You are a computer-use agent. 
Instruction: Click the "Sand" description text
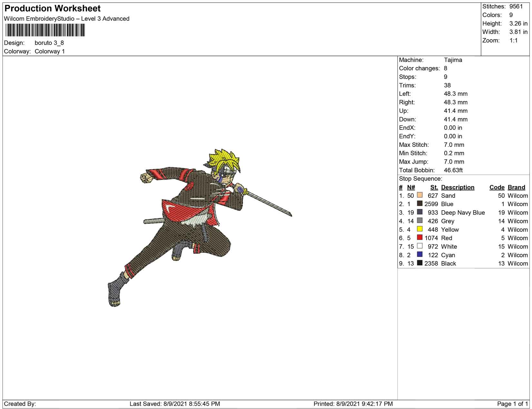448,196
